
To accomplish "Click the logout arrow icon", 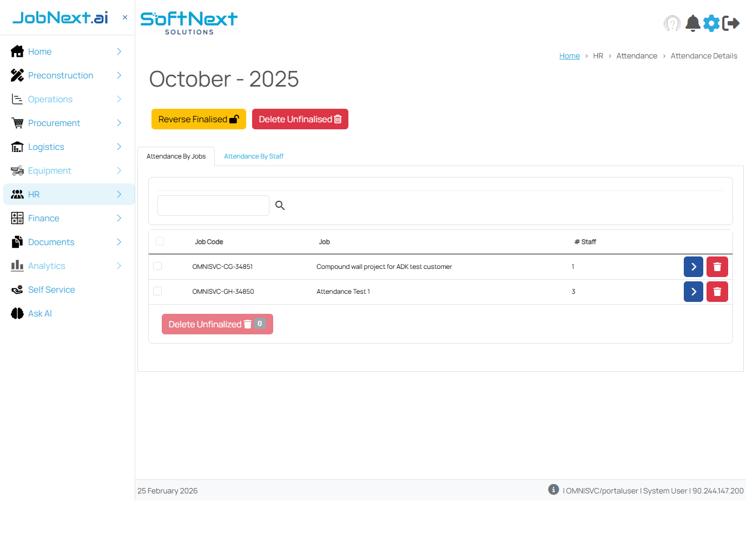I will [x=731, y=23].
